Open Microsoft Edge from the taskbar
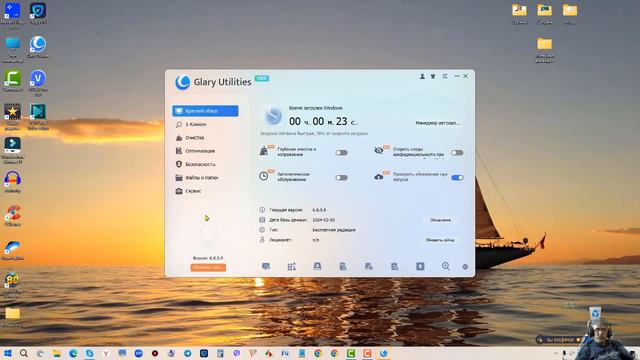 coord(73,353)
